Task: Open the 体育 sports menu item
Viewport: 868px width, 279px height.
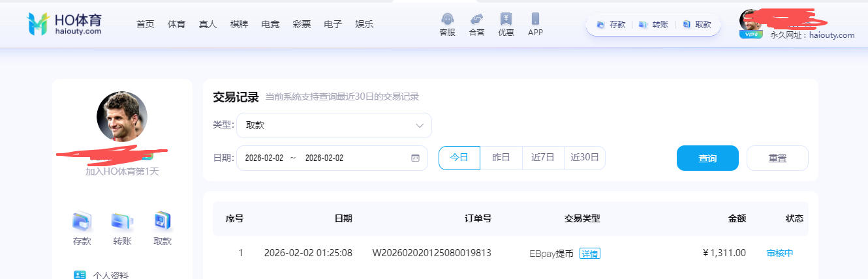Action: [176, 24]
